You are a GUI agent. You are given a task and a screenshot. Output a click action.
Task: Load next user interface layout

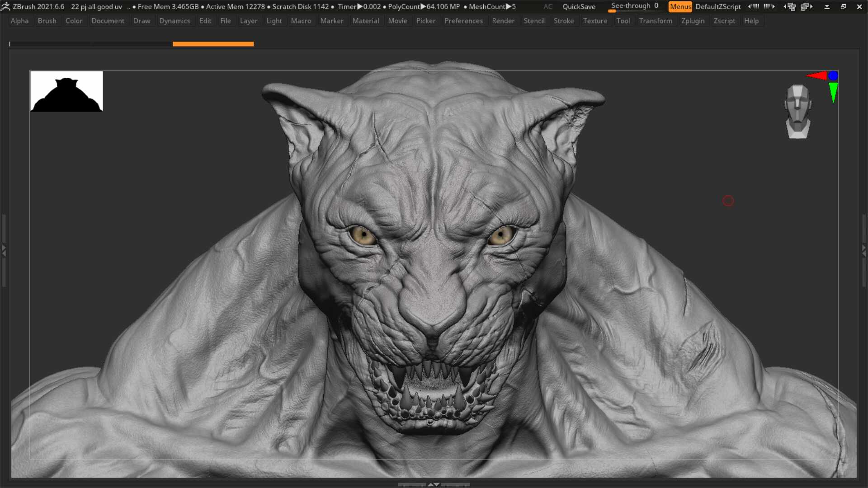point(807,6)
